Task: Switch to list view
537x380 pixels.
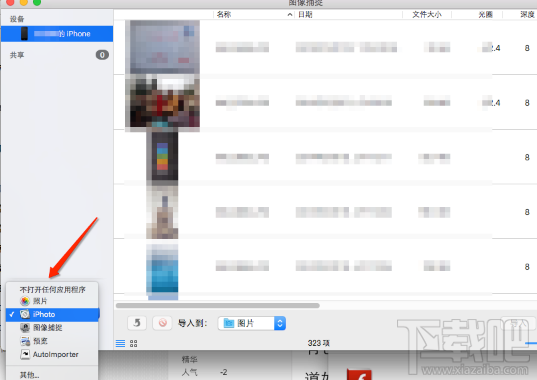Action: [x=121, y=343]
